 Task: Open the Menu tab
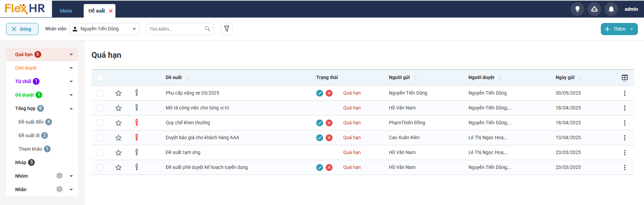click(x=66, y=11)
